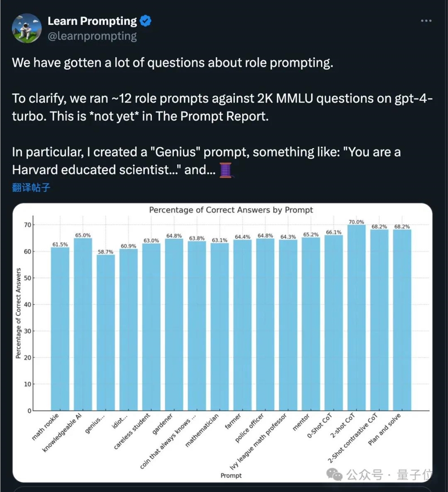Click the blue verified badge

point(146,21)
